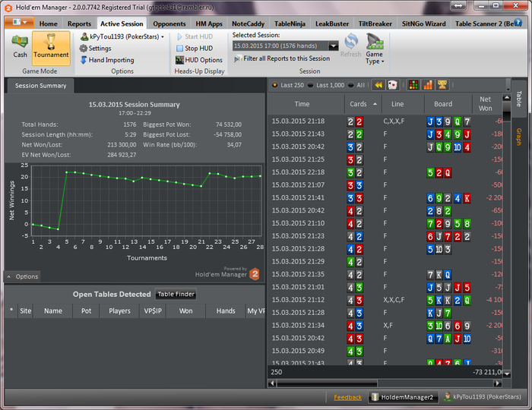Image resolution: width=532 pixels, height=410 pixels.
Task: Click the Filter all Reports icon
Action: (x=238, y=58)
